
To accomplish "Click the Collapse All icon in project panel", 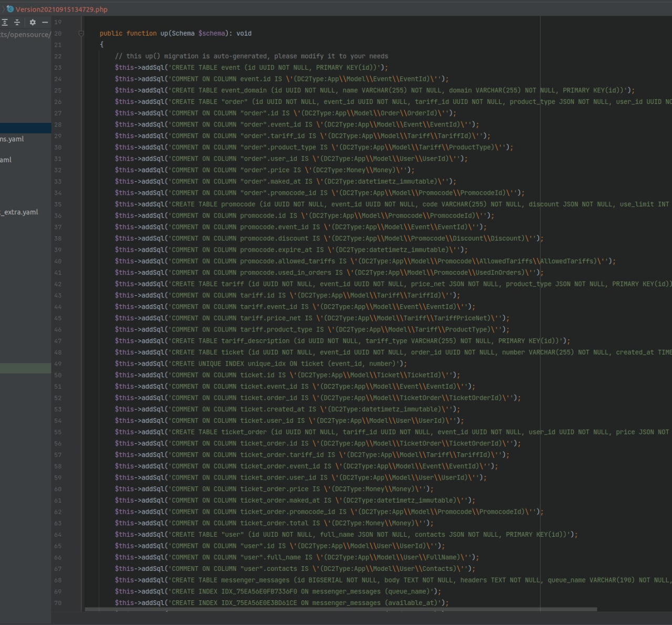I will (17, 22).
